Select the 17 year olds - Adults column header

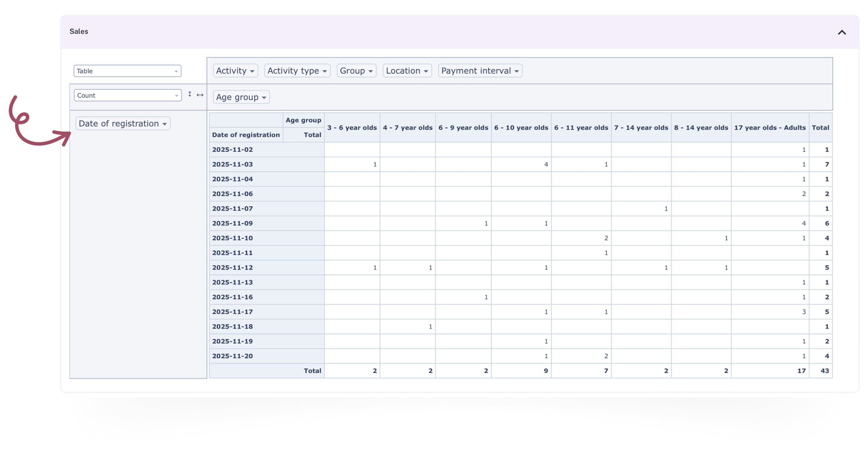point(770,128)
